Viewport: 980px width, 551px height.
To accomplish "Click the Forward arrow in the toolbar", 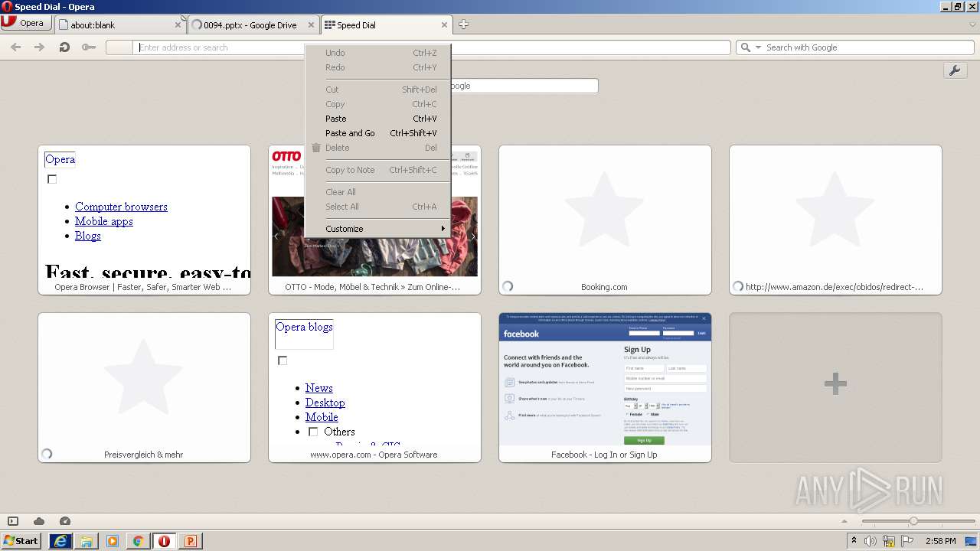I will pyautogui.click(x=39, y=47).
